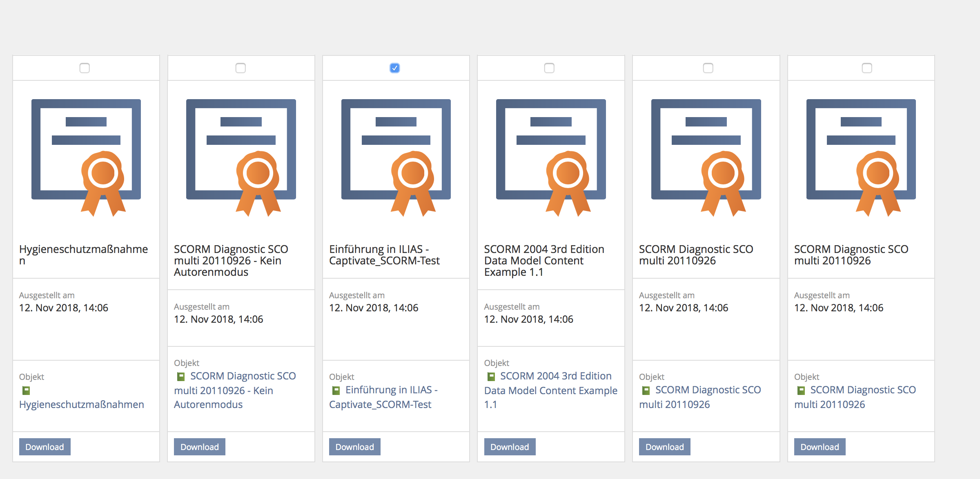Download the Hygieneschutzmaßnahmen certificate

click(45, 447)
